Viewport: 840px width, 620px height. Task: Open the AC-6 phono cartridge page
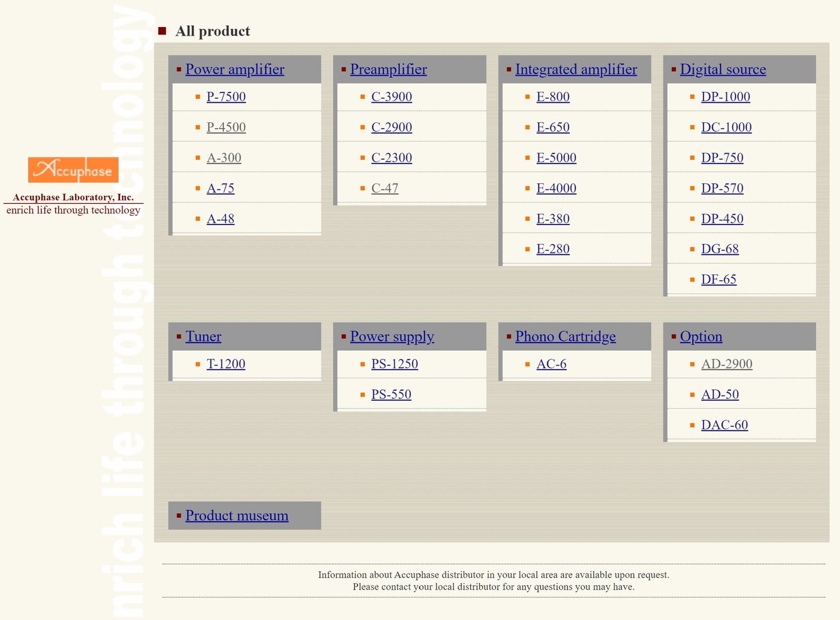click(551, 364)
